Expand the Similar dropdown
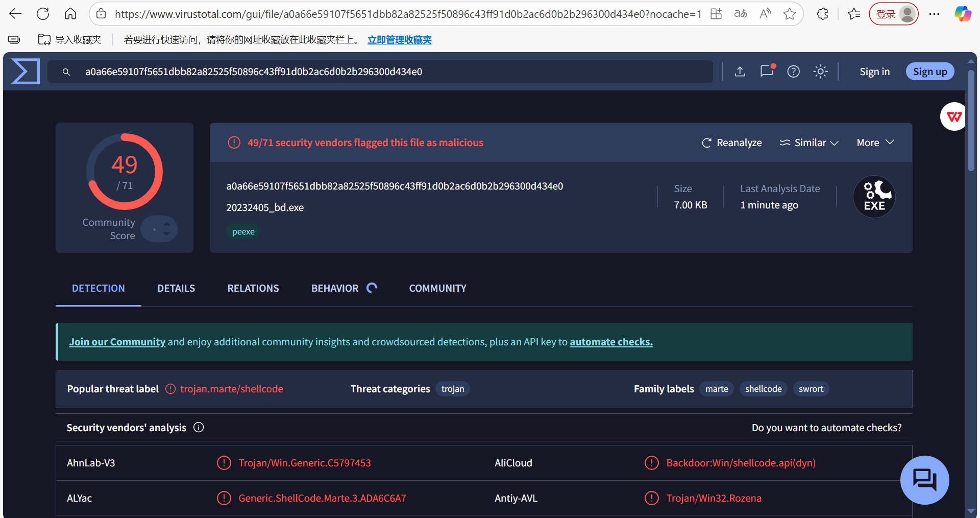The image size is (980, 518). [x=809, y=143]
